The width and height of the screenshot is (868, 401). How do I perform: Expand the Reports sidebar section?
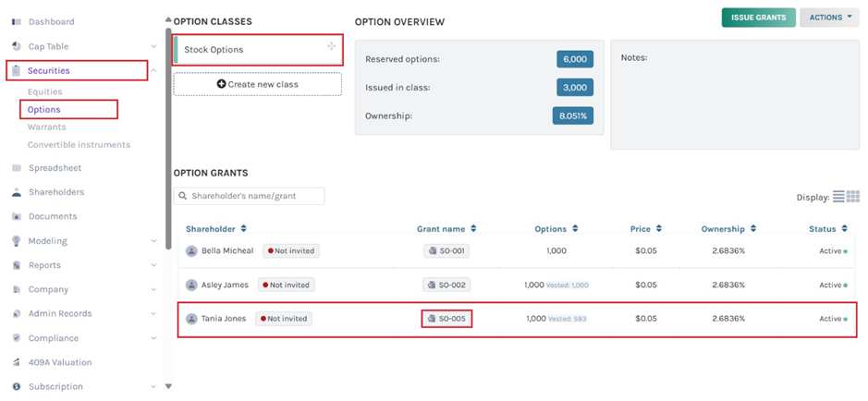153,265
